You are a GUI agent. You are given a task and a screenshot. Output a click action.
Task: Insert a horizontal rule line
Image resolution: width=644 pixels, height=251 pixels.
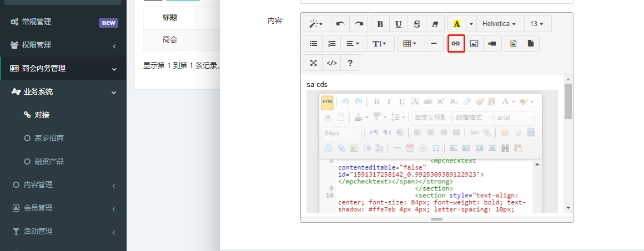[434, 43]
